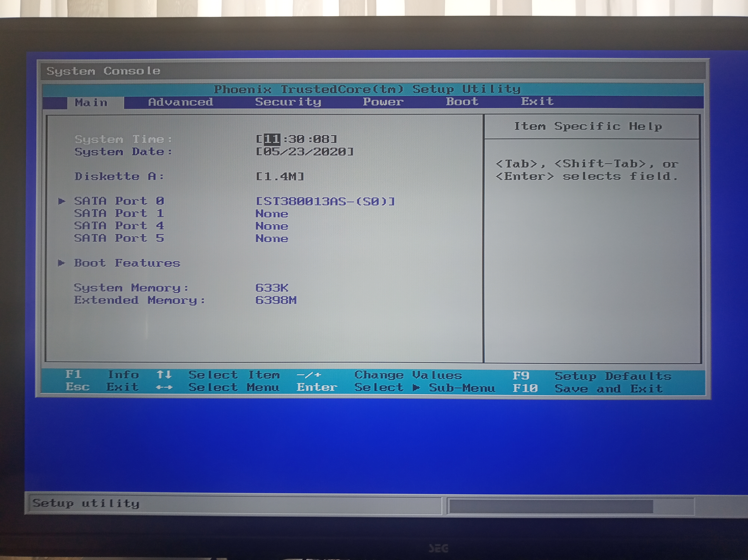Switch to the Security tab

288,102
